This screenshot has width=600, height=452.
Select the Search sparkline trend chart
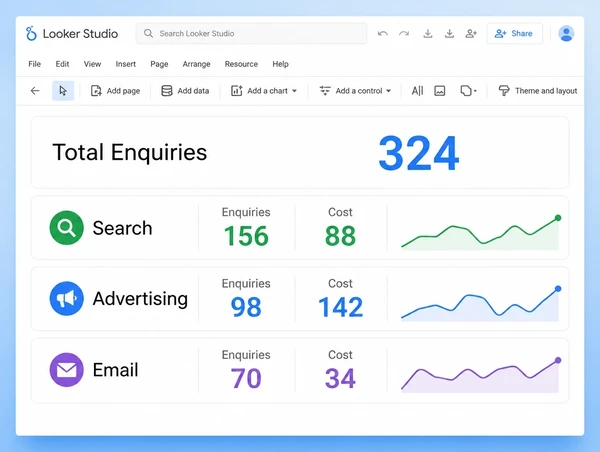[481, 233]
